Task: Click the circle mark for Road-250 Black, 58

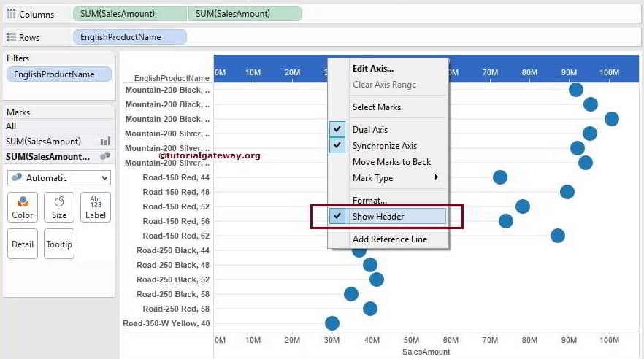Action: pyautogui.click(x=351, y=294)
